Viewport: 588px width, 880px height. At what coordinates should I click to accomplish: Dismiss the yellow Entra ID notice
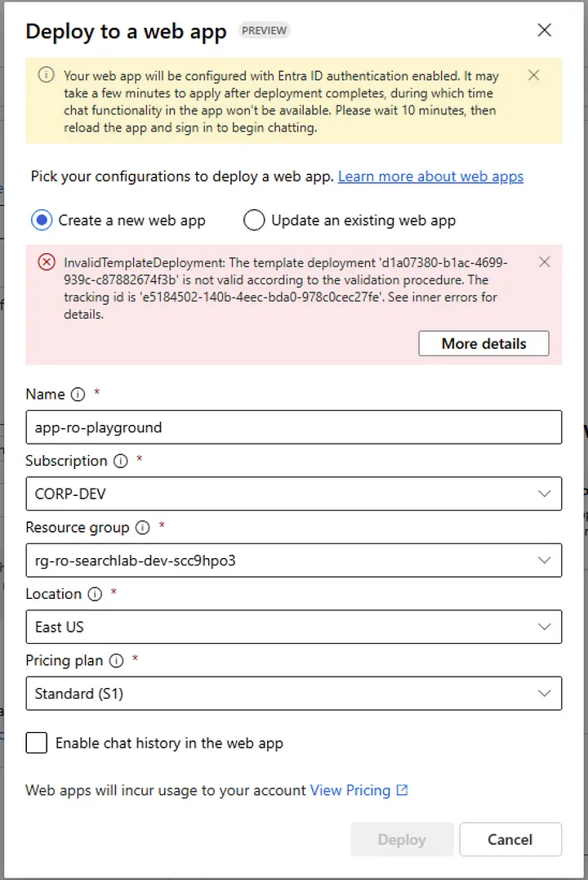pos(534,75)
